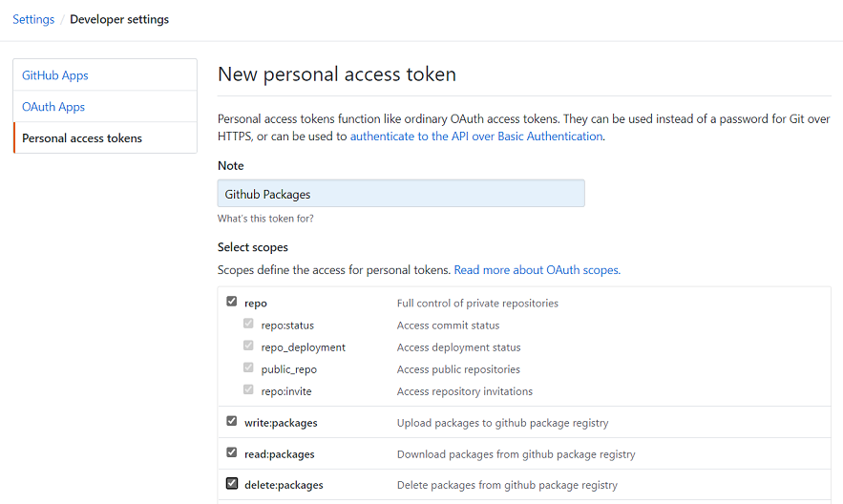
Task: Click the write:packages scope label
Action: click(x=281, y=422)
